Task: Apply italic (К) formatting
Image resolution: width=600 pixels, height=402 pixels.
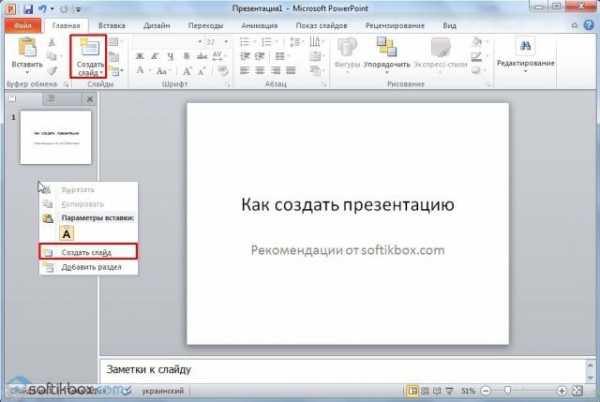Action: 155,56
